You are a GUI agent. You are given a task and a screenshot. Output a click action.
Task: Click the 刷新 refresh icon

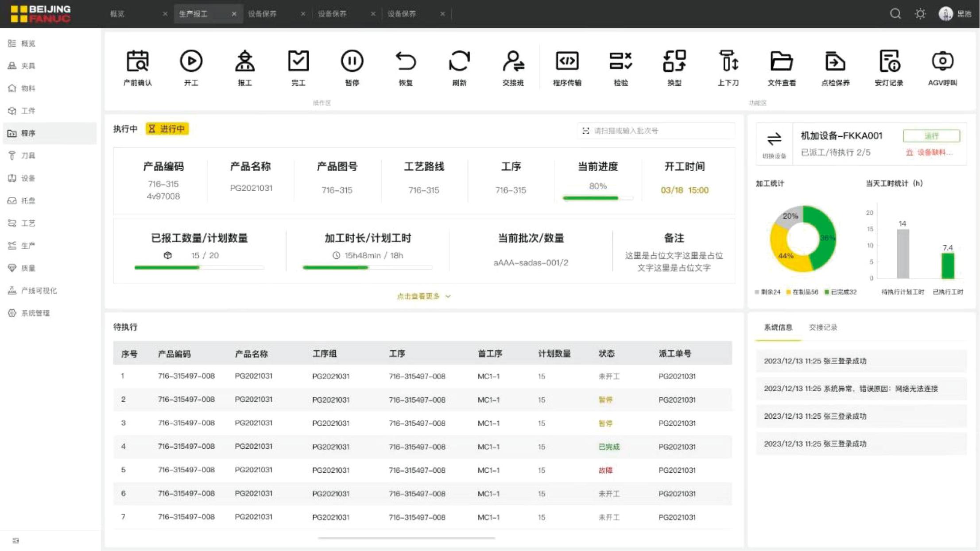459,62
